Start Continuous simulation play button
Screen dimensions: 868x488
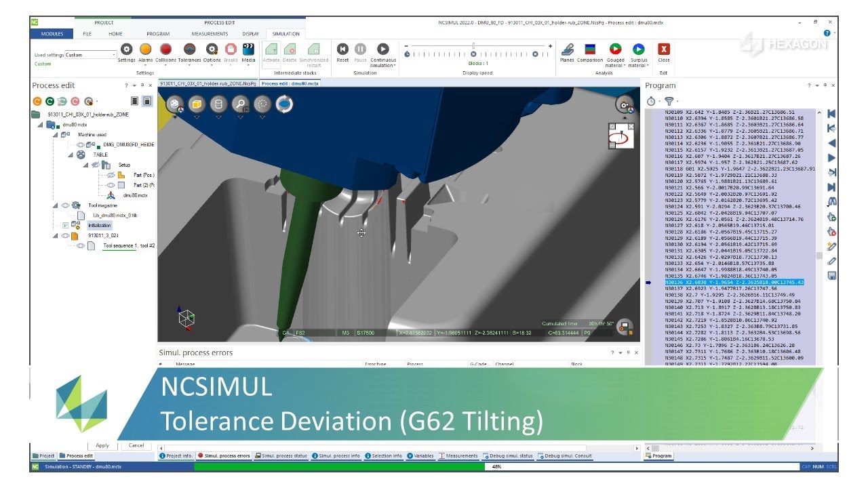point(383,49)
